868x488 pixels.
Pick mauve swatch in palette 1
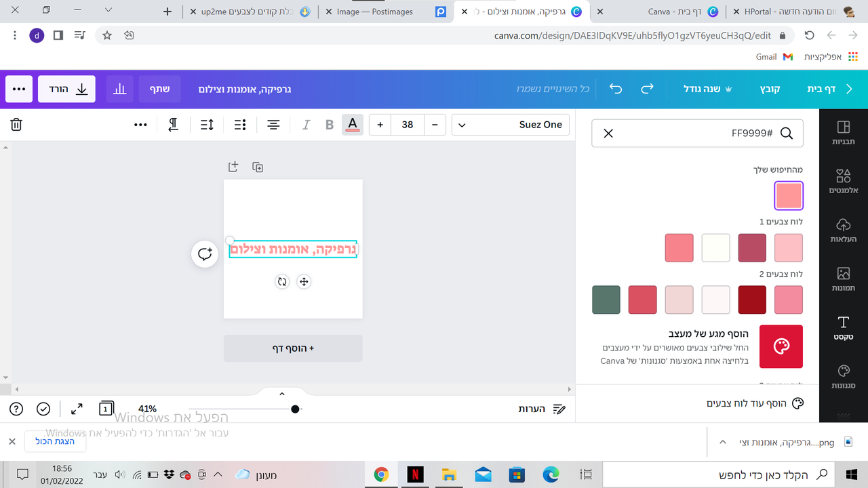(752, 248)
